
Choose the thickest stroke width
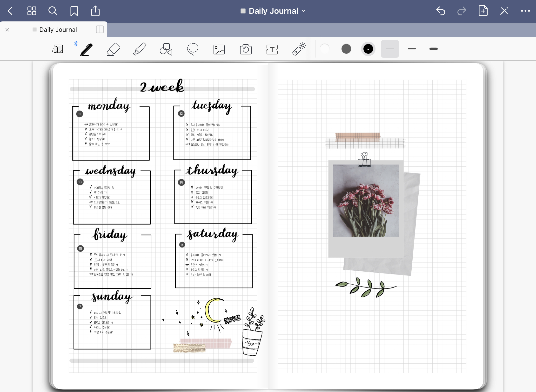coord(433,49)
